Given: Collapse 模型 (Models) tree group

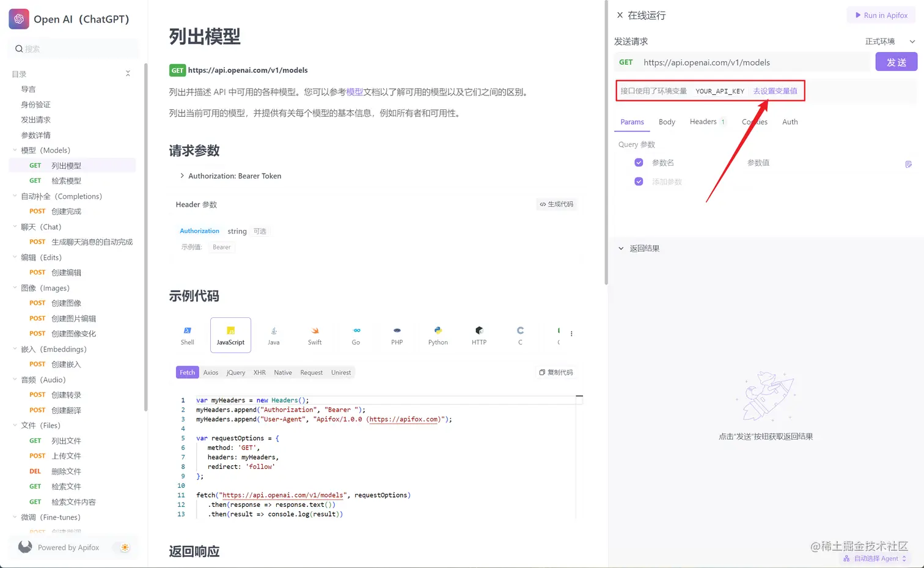Looking at the screenshot, I should [15, 150].
